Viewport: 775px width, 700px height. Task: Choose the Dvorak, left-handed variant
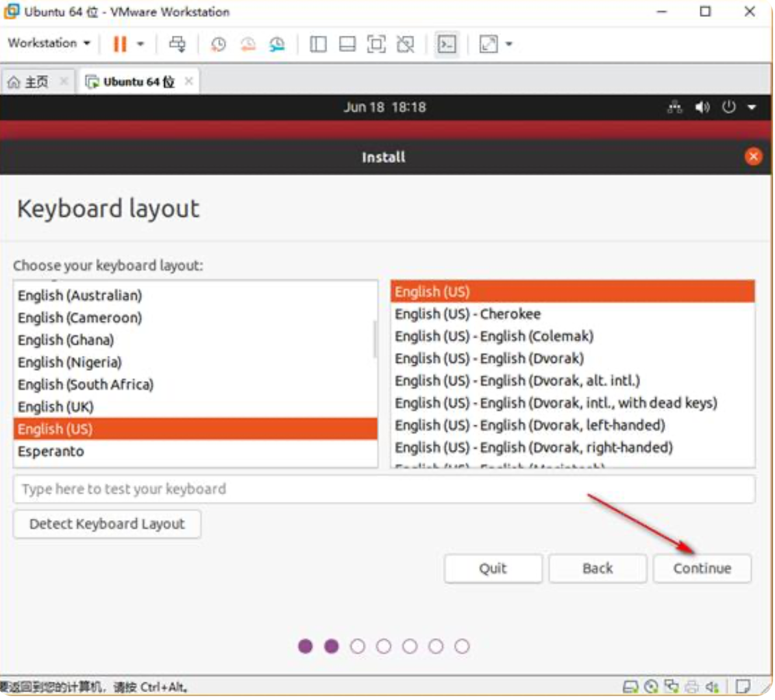(573, 425)
